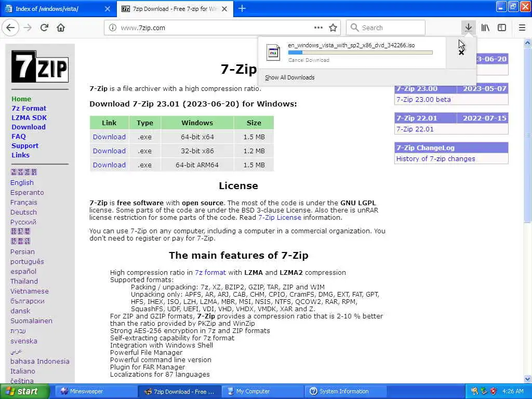Switch language to svenska
Image resolution: width=532 pixels, height=399 pixels.
[24, 341]
